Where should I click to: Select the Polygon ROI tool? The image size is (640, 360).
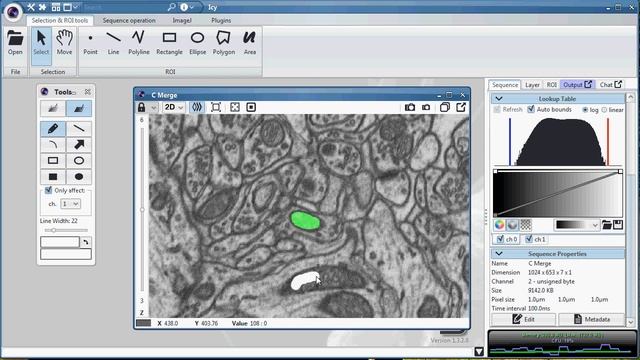point(224,43)
